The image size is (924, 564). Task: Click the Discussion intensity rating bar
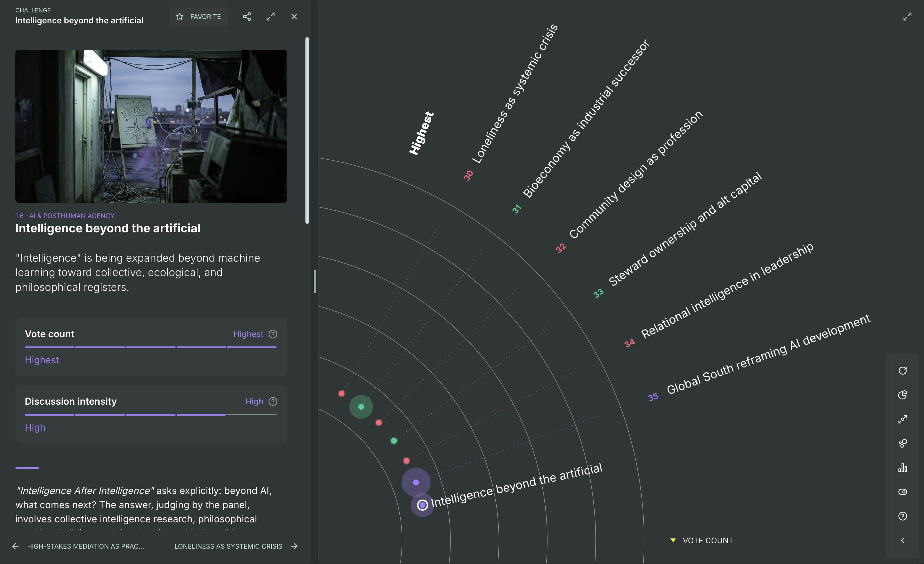(x=151, y=415)
